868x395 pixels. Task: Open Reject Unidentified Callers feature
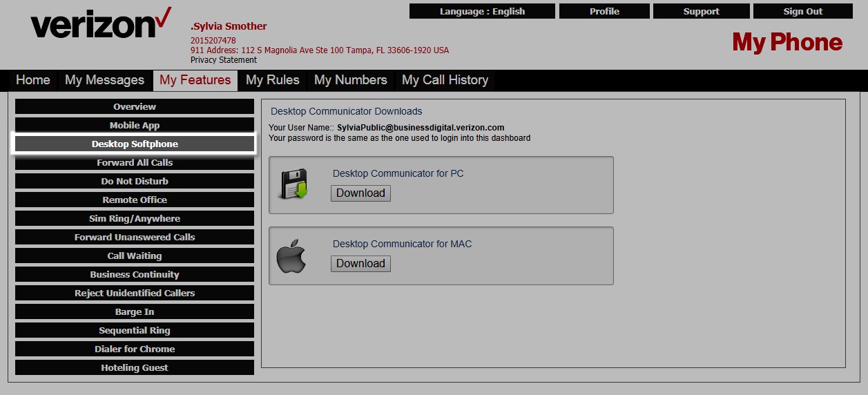[135, 293]
